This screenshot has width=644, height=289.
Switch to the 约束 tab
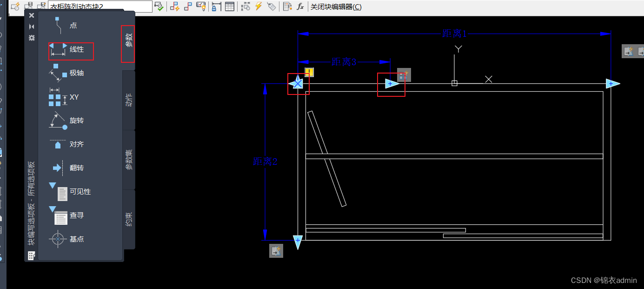pyautogui.click(x=129, y=219)
